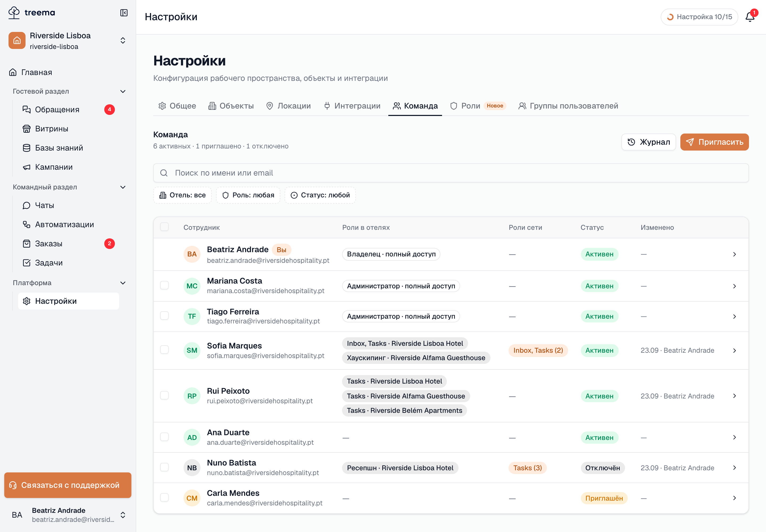Switch to the Общее tab
766x532 pixels.
(177, 106)
